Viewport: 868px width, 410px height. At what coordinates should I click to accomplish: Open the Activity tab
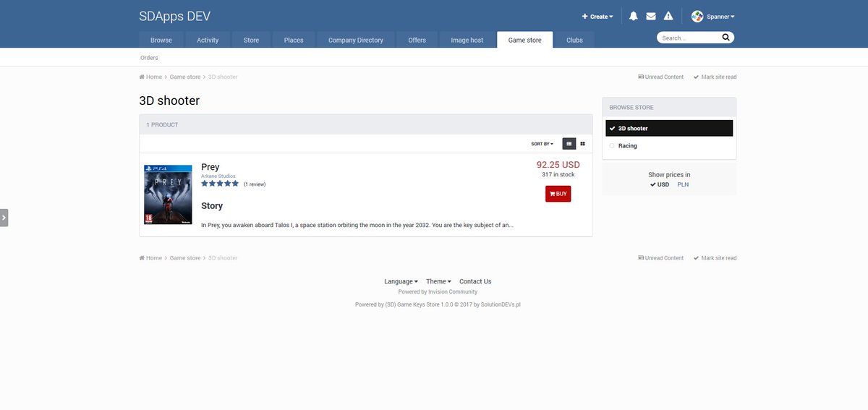point(208,40)
